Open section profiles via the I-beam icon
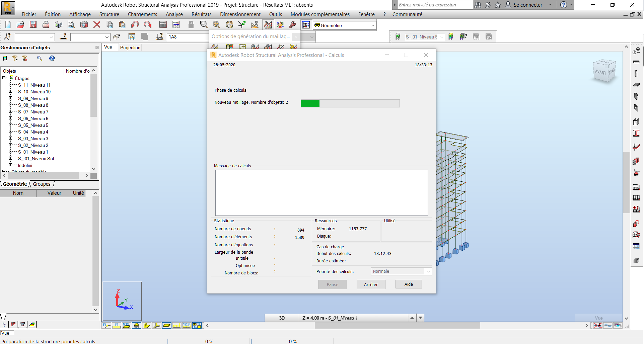644x344 pixels. coord(636,133)
